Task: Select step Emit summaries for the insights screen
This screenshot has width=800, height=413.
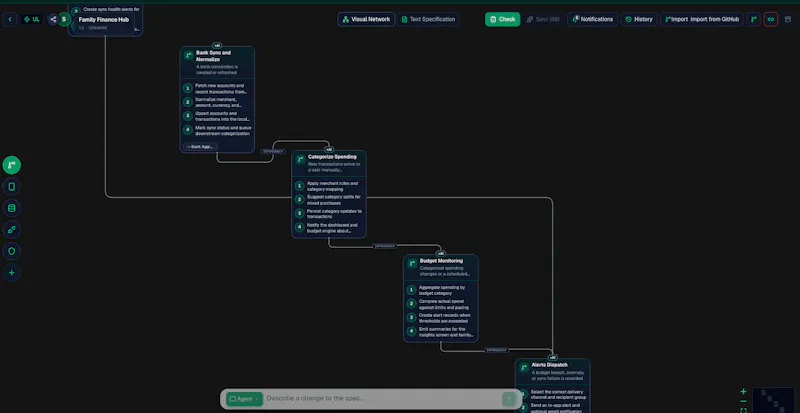Action: click(x=441, y=332)
